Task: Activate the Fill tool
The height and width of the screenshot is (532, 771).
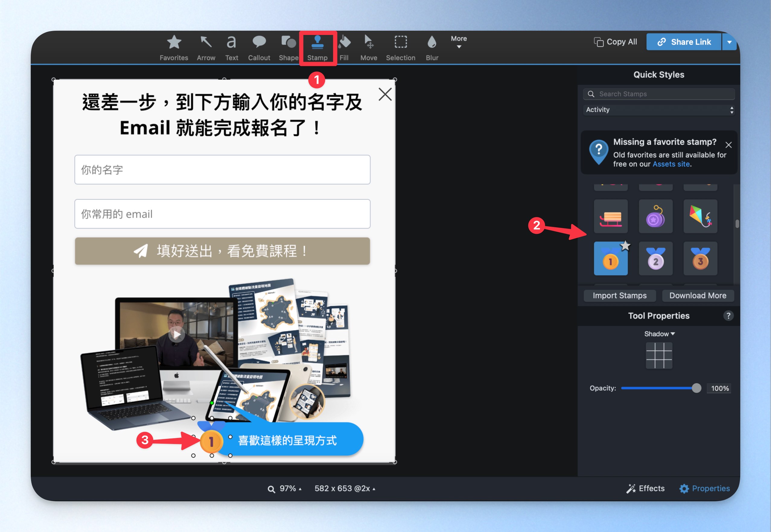Action: click(344, 48)
